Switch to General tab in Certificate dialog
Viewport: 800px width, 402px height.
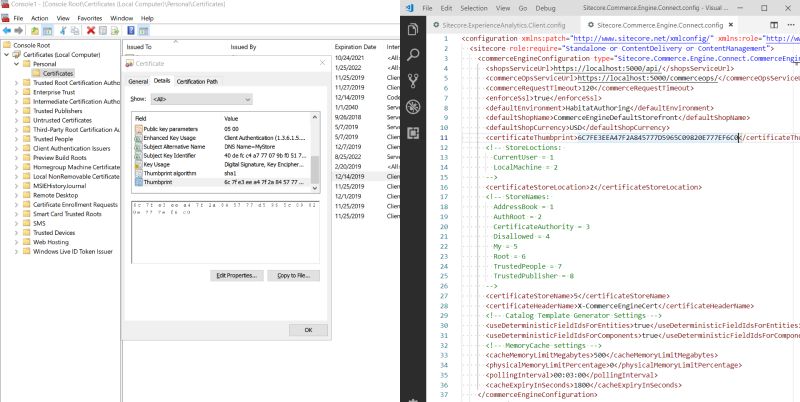click(x=138, y=82)
